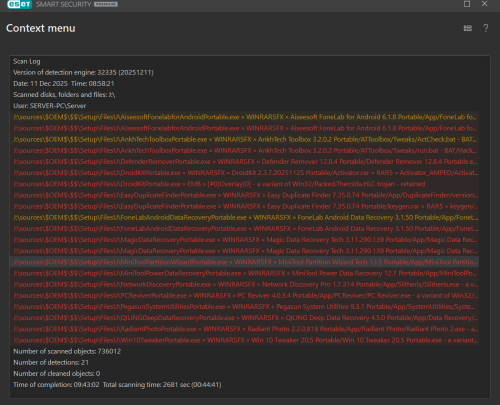Select the EasyDuplicateFinderPortable.exe keygen.rar entry
The height and width of the screenshot is (405, 500).
point(246,206)
